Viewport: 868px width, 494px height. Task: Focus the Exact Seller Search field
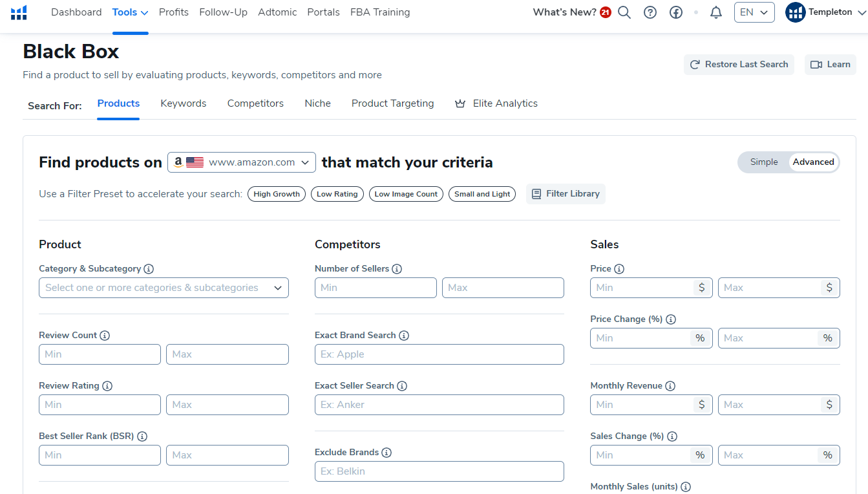pos(439,405)
